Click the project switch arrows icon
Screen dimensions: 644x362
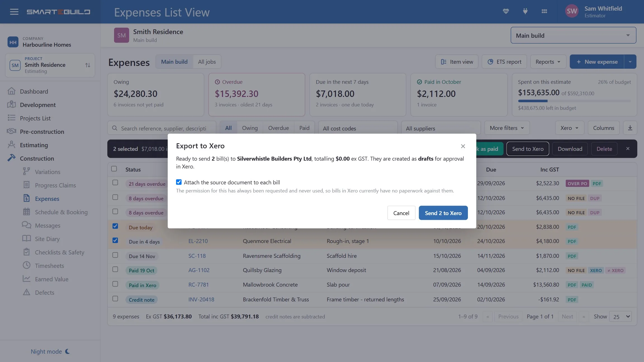pyautogui.click(x=88, y=65)
